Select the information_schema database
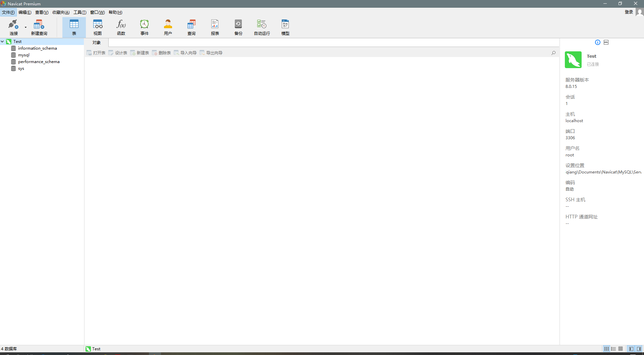Screen dimensions: 644x355 click(x=37, y=48)
